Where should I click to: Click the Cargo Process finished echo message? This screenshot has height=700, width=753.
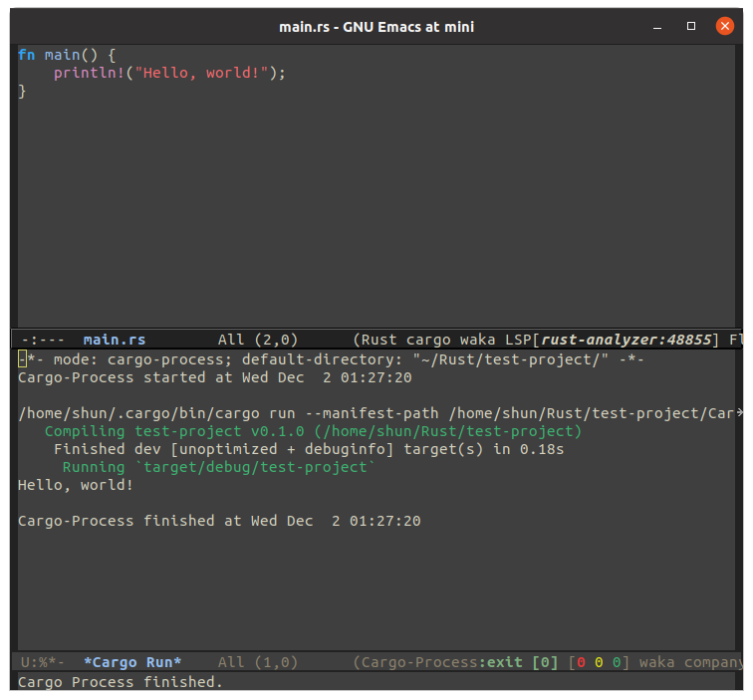(121, 682)
